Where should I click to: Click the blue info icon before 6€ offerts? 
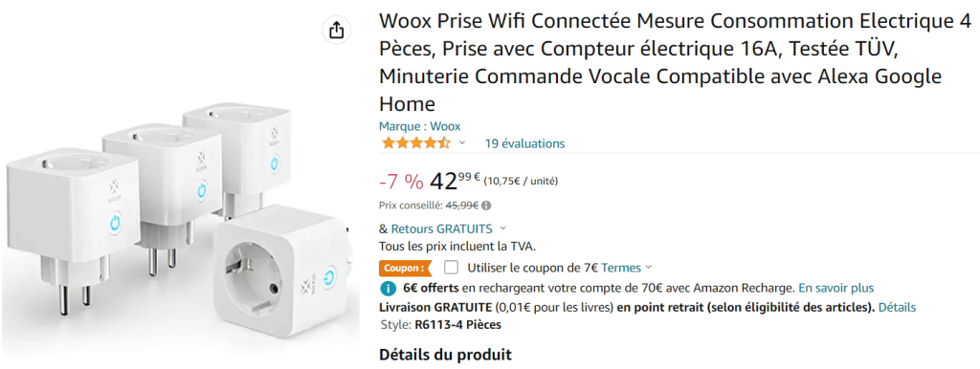(x=389, y=289)
